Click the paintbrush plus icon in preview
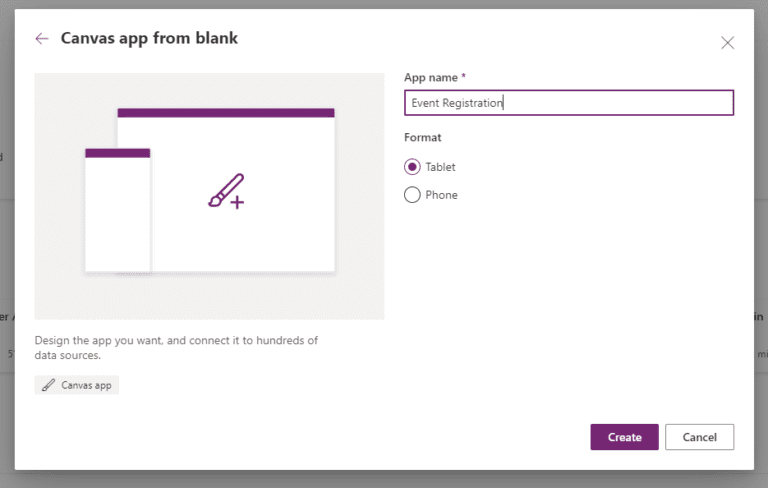 tap(226, 191)
